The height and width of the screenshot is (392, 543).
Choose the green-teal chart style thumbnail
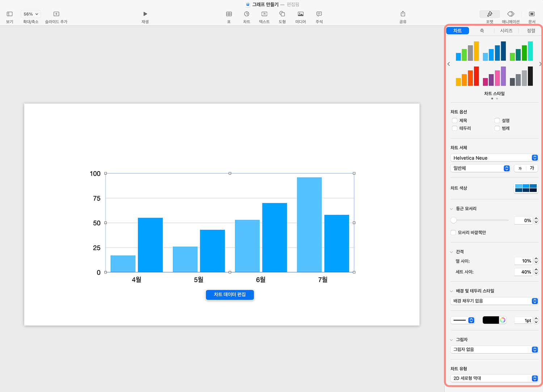coord(521,51)
